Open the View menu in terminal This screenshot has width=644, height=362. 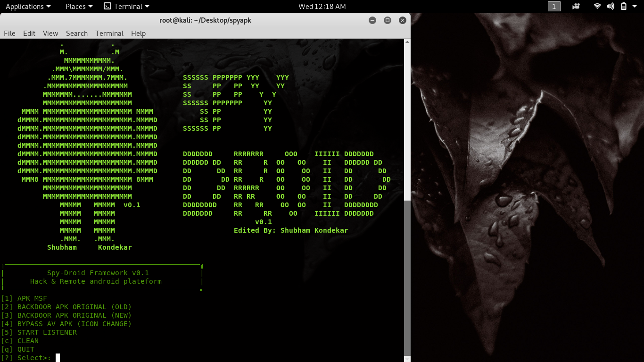[50, 33]
